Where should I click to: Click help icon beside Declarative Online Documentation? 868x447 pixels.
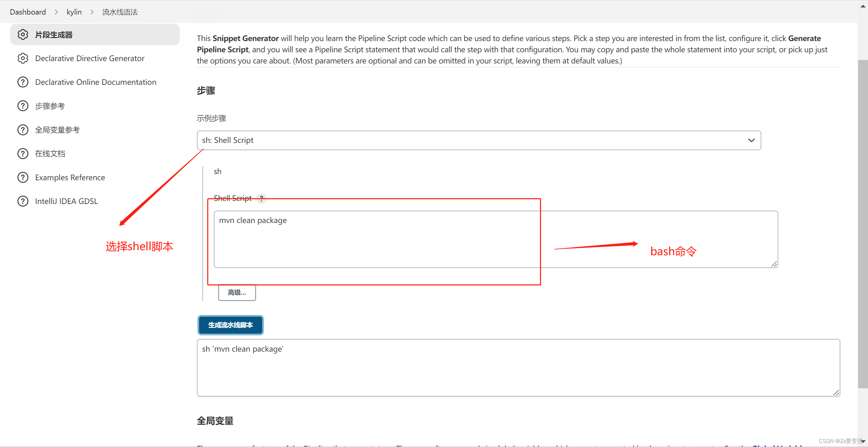22,82
